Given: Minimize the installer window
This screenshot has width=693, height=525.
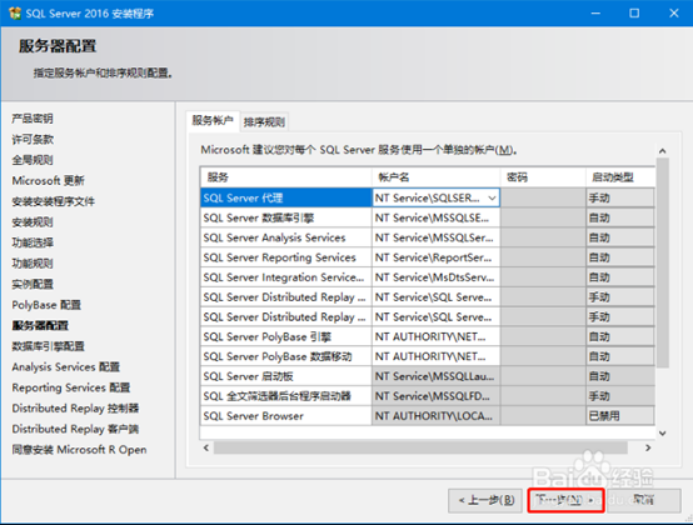Looking at the screenshot, I should pyautogui.click(x=596, y=13).
